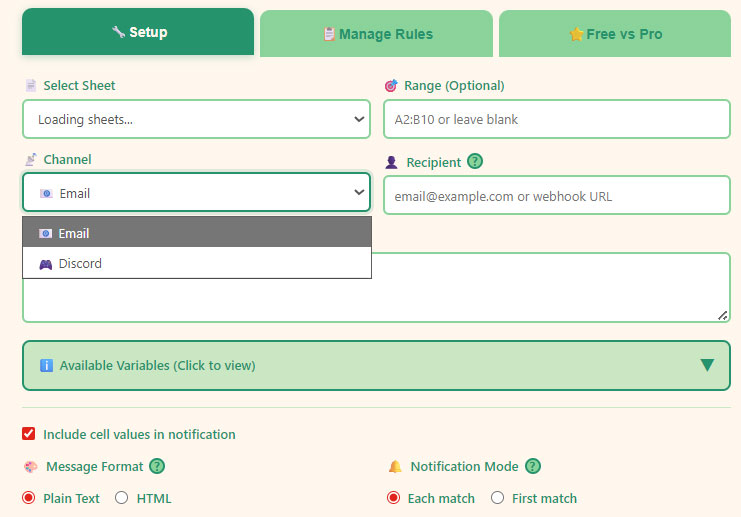Click the wrench icon on Setup tab
Image resolution: width=741 pixels, height=517 pixels.
(x=118, y=32)
